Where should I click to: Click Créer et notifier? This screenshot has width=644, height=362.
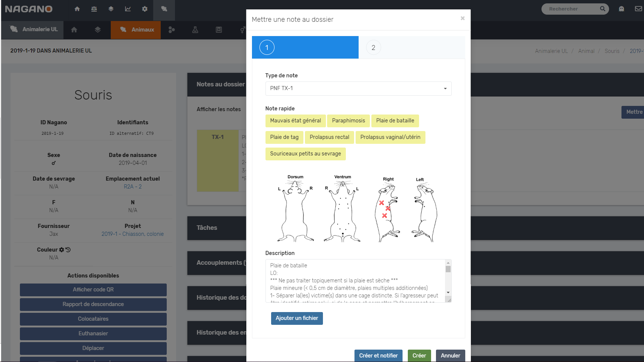(x=379, y=356)
